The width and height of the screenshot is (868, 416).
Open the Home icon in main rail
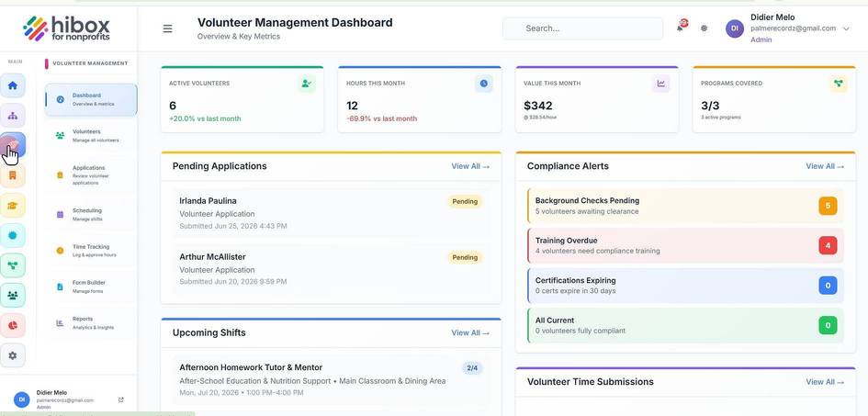click(x=13, y=85)
